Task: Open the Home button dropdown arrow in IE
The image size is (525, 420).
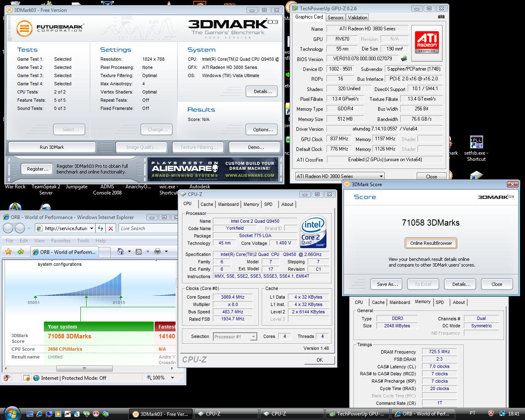Action: (x=129, y=251)
